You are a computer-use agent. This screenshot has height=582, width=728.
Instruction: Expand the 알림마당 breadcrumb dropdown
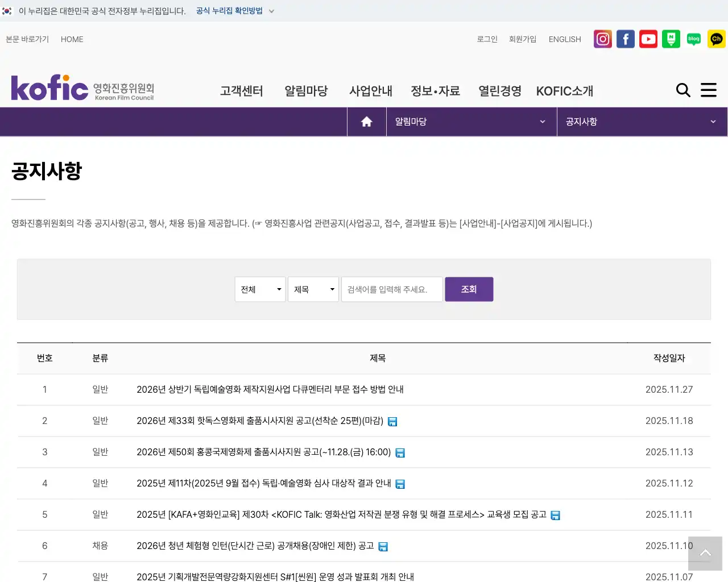(541, 121)
